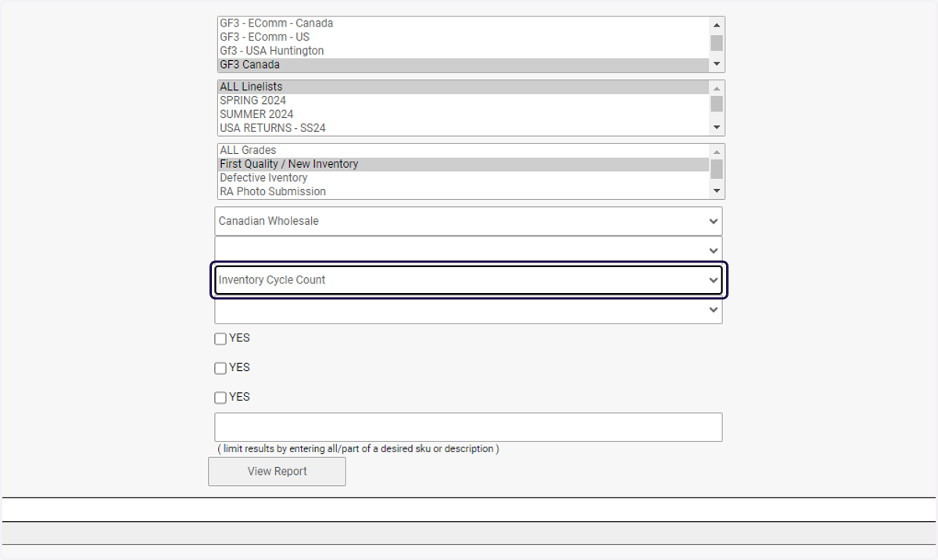Tick the first YES checkbox

[x=220, y=339]
